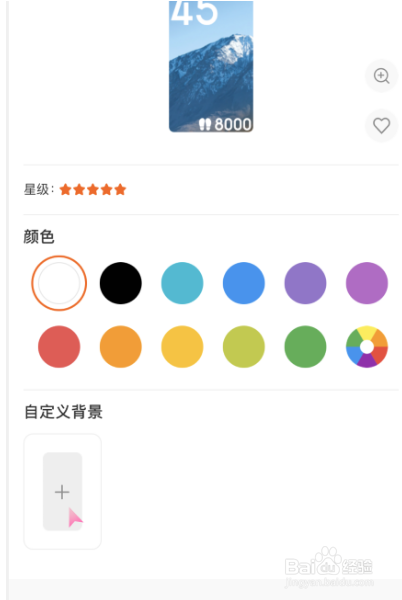The image size is (402, 600).
Task: Select the lime green swatch
Action: click(x=244, y=347)
